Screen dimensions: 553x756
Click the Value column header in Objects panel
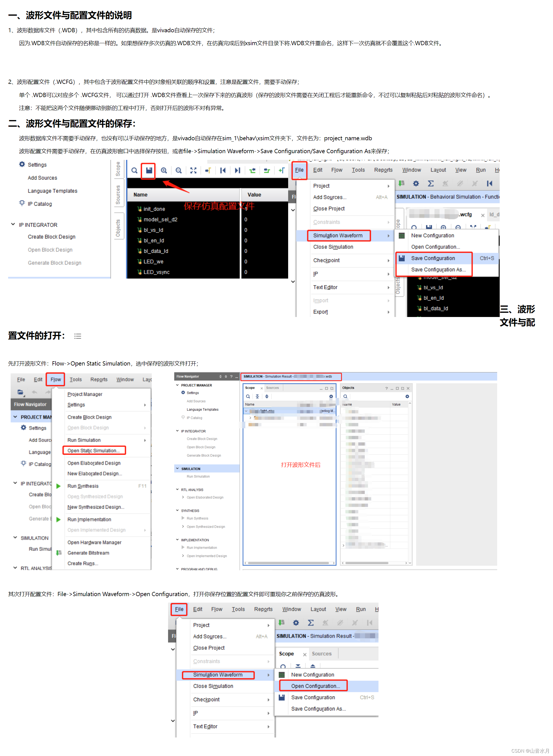(399, 404)
